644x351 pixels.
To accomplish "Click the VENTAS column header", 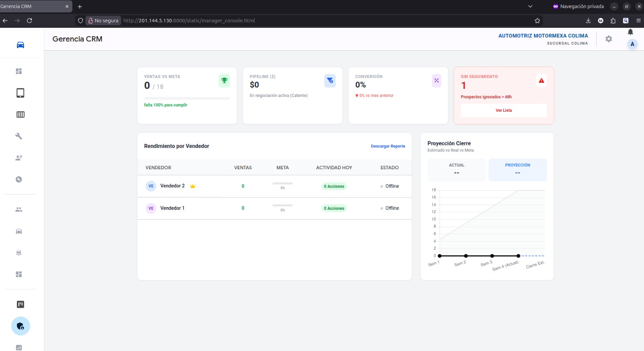I will (243, 168).
